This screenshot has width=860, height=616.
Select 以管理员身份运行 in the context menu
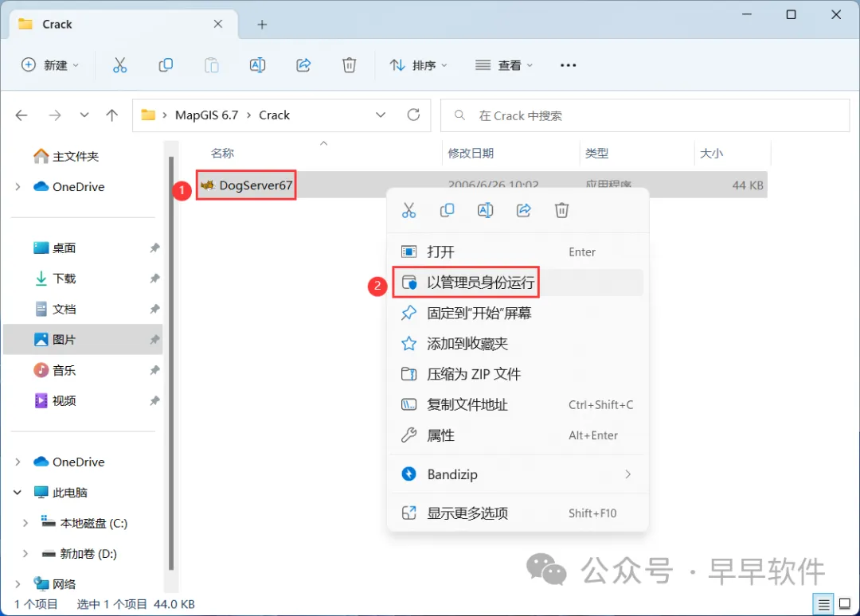pyautogui.click(x=518, y=283)
